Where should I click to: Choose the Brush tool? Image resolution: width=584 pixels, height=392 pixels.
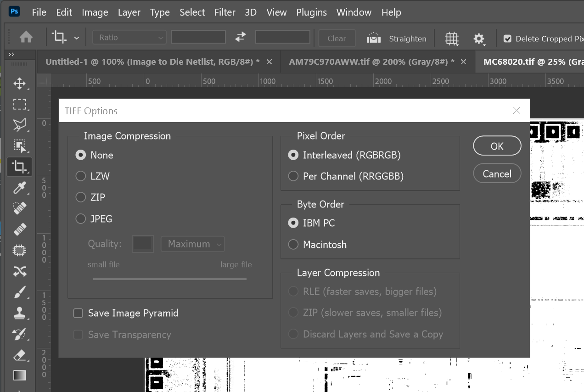[19, 291]
